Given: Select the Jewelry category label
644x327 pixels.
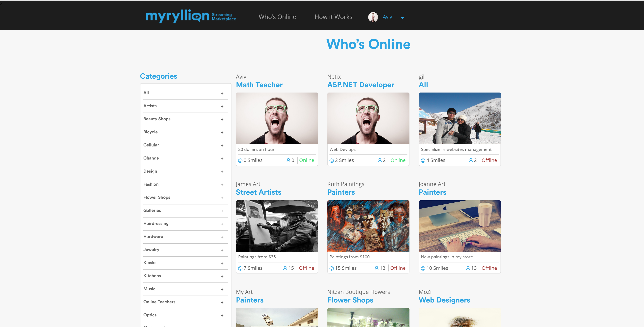Looking at the screenshot, I should click(x=151, y=249).
